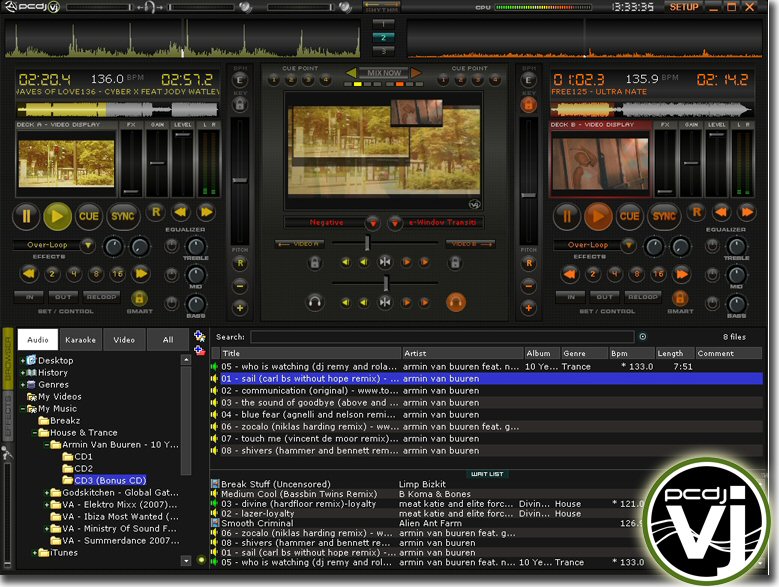The image size is (779, 587).
Task: Sort the list by Bpm column
Action: tap(631, 354)
